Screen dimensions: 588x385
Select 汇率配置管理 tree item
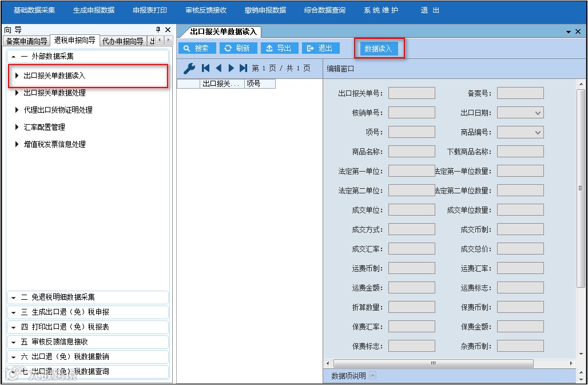click(44, 127)
